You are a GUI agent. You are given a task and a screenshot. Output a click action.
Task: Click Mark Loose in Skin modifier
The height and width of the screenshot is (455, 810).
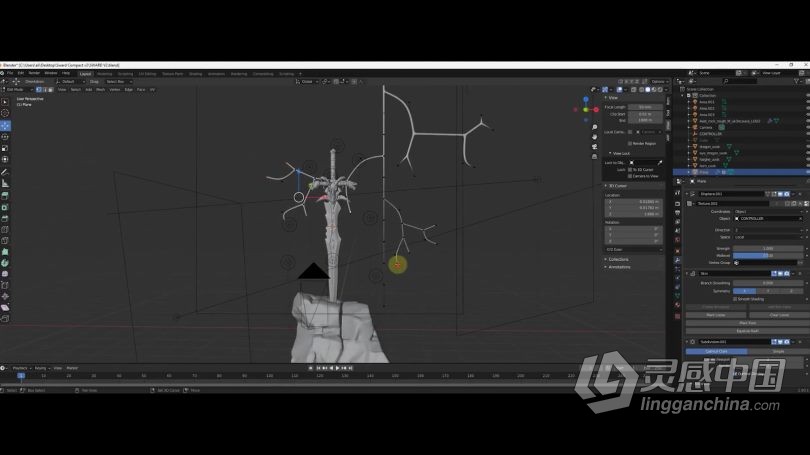pos(715,315)
